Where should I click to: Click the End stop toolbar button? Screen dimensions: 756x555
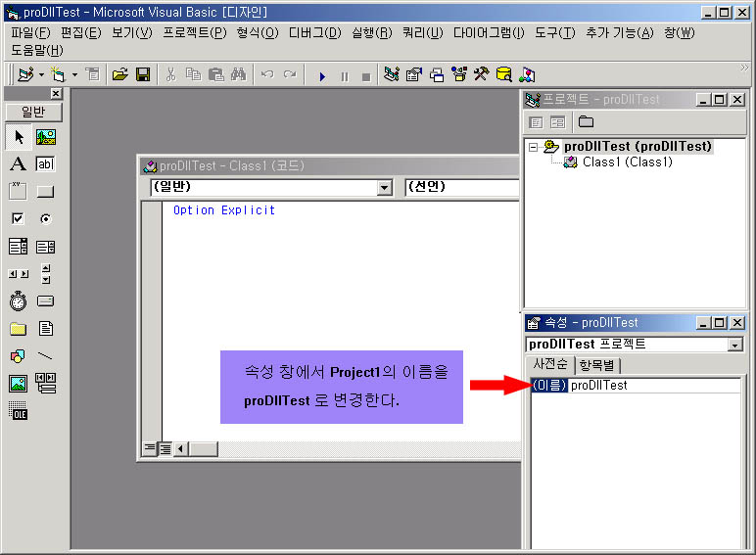[366, 76]
